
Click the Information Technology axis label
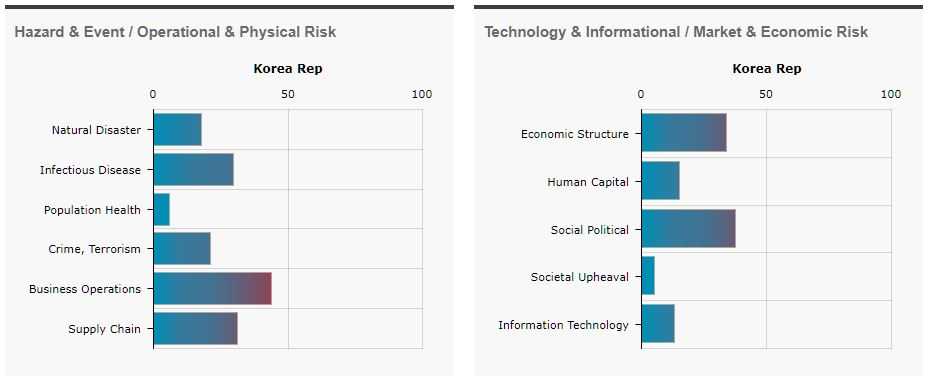pyautogui.click(x=563, y=324)
